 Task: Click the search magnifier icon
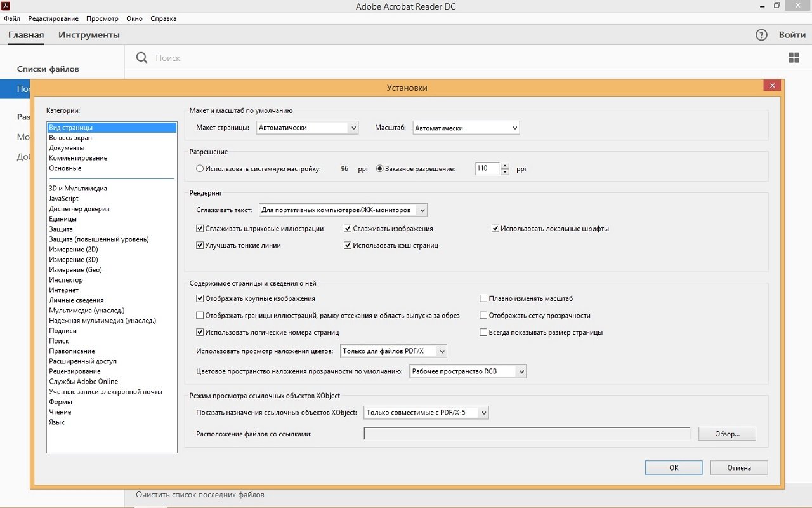pos(142,58)
